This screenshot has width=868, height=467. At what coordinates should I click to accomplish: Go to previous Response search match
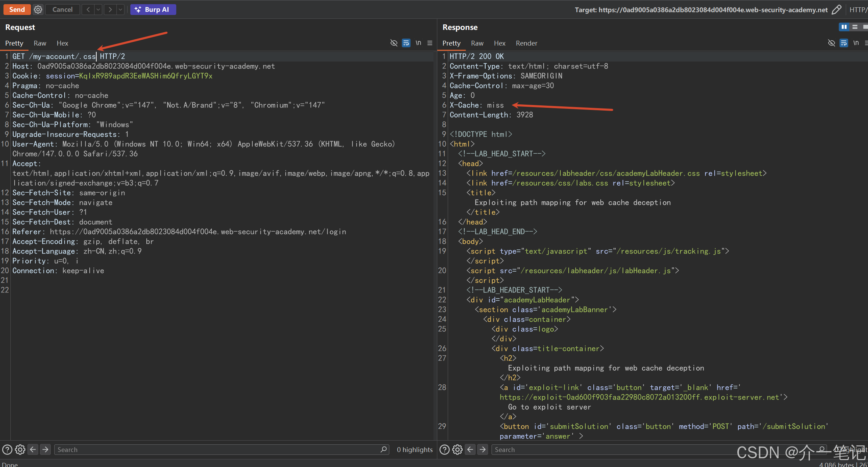[x=470, y=450]
